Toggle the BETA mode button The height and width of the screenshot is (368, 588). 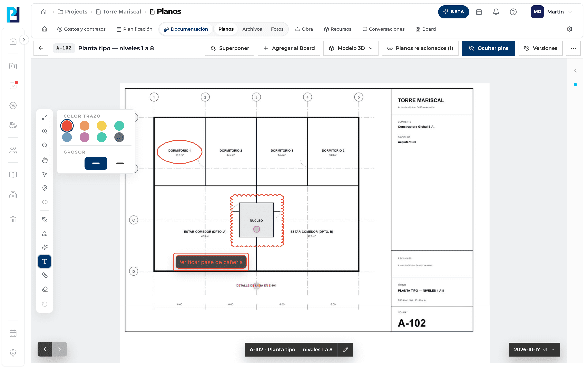453,12
